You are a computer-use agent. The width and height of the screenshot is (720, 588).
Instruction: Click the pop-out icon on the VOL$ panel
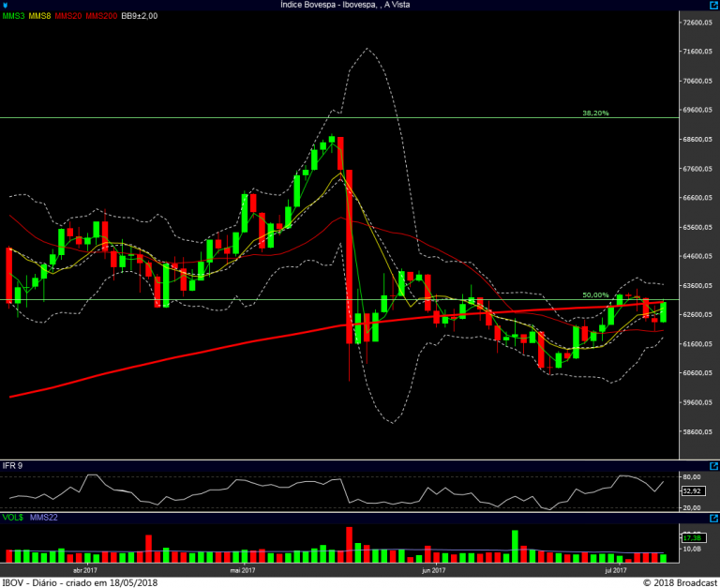point(713,517)
